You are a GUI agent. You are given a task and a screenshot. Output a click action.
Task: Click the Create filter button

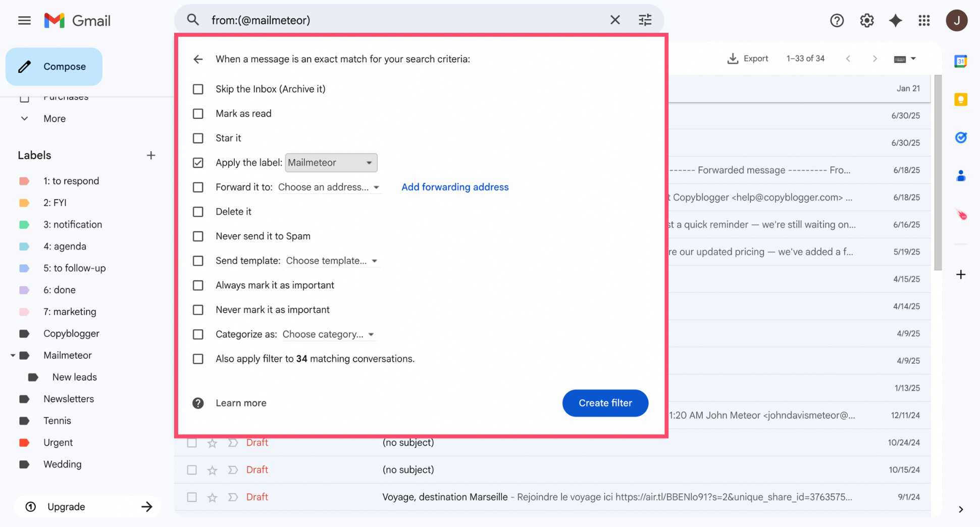coord(605,403)
